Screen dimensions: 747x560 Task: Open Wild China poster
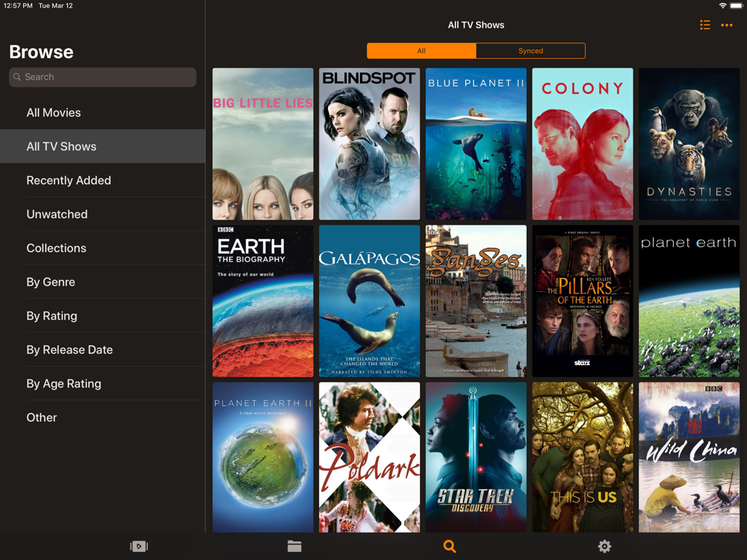[689, 457]
